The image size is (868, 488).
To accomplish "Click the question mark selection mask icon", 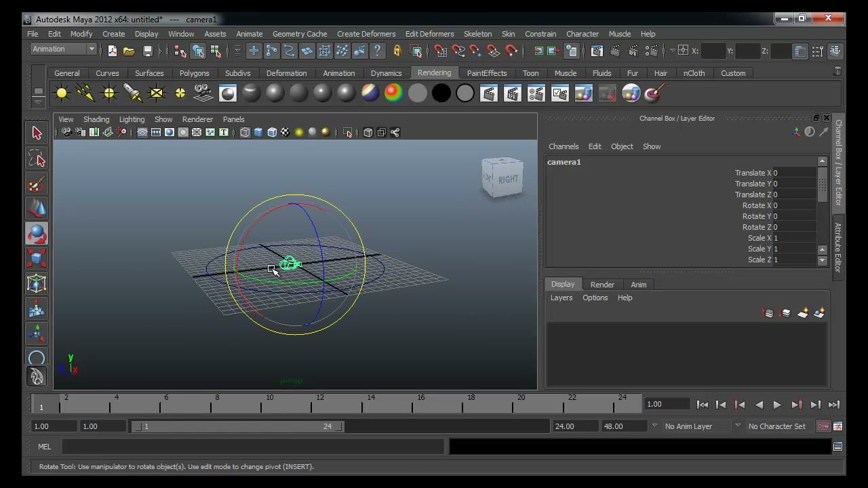I will (x=378, y=51).
